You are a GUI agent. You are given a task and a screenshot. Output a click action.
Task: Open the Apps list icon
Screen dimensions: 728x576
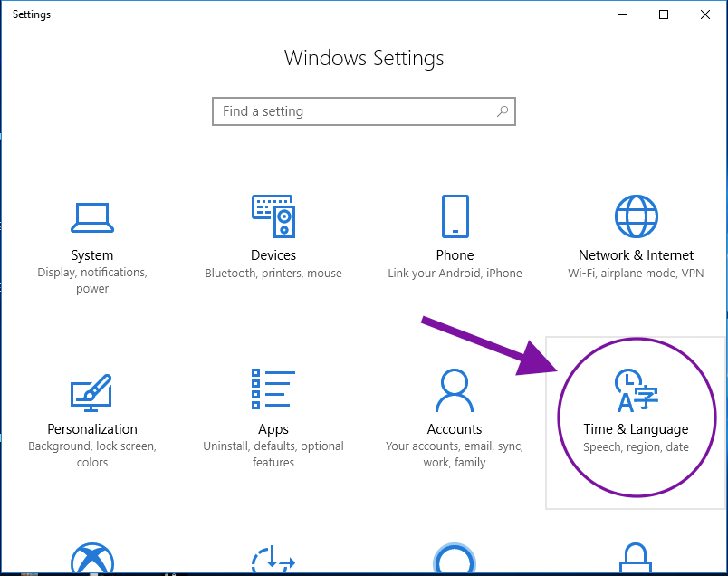click(273, 389)
